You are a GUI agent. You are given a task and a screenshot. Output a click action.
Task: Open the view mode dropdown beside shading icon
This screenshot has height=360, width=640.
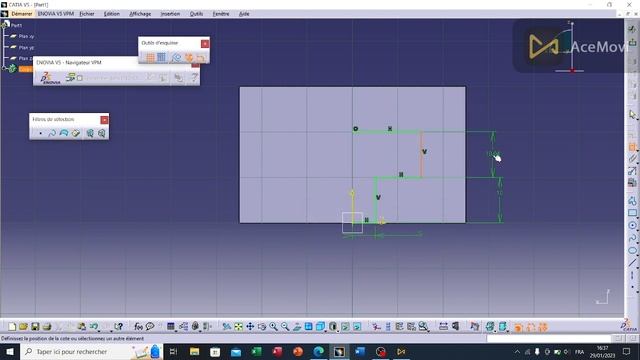click(338, 330)
